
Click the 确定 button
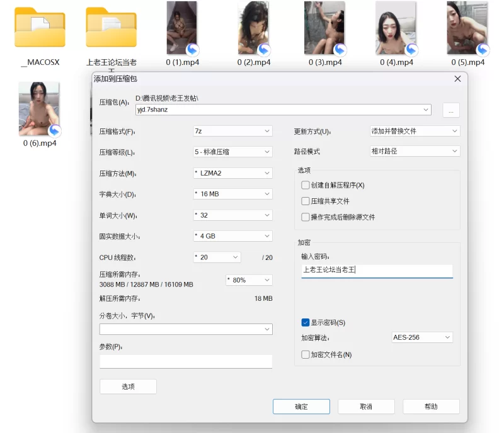click(302, 407)
